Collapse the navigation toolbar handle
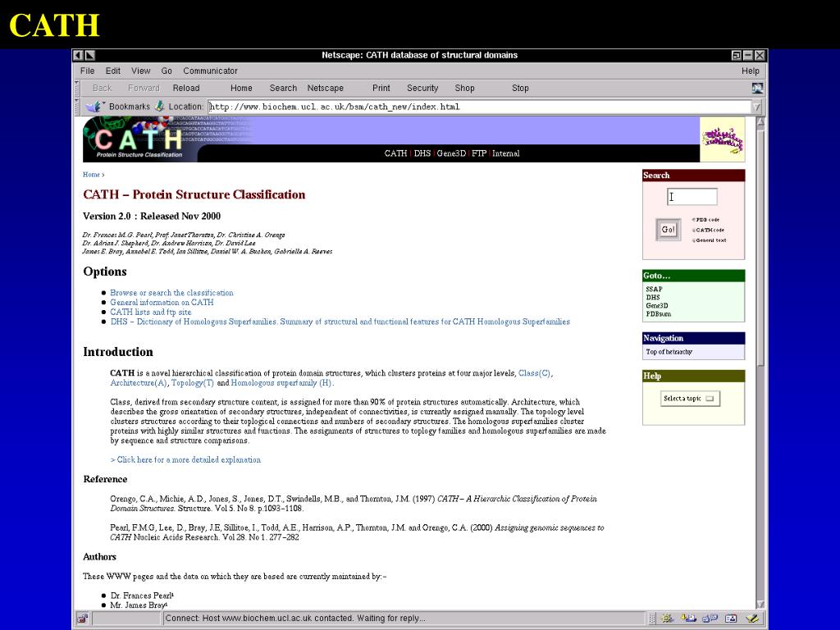The image size is (840, 630). 77,88
